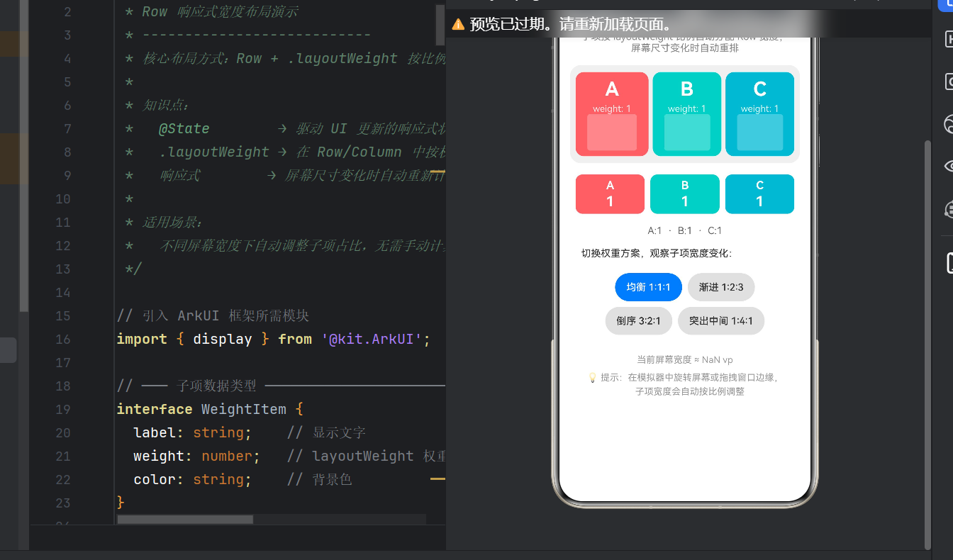This screenshot has height=560, width=953.
Task: Click the 'display' identifier in the import line
Action: click(x=223, y=339)
